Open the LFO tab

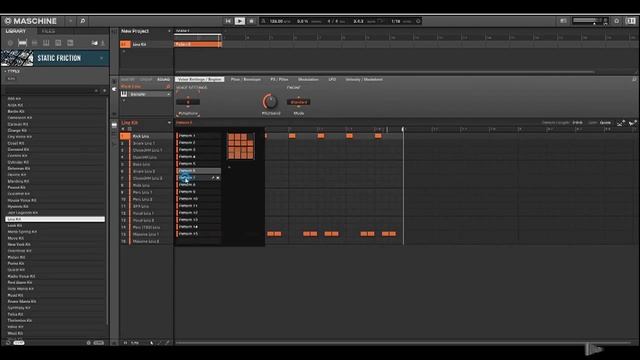pyautogui.click(x=332, y=79)
